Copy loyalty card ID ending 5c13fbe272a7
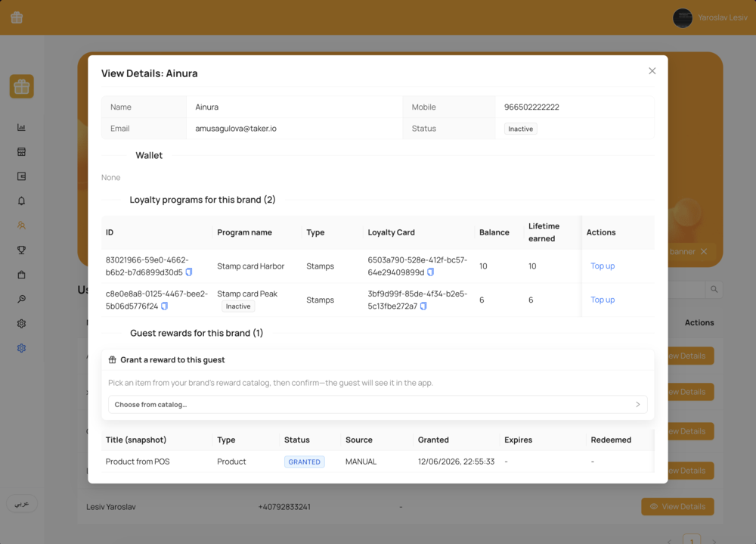 [423, 306]
